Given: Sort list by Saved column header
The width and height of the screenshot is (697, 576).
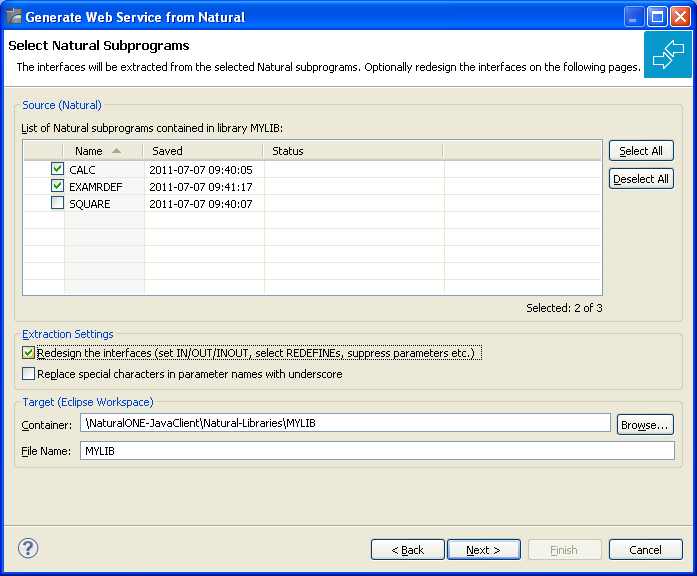Looking at the screenshot, I should point(203,151).
